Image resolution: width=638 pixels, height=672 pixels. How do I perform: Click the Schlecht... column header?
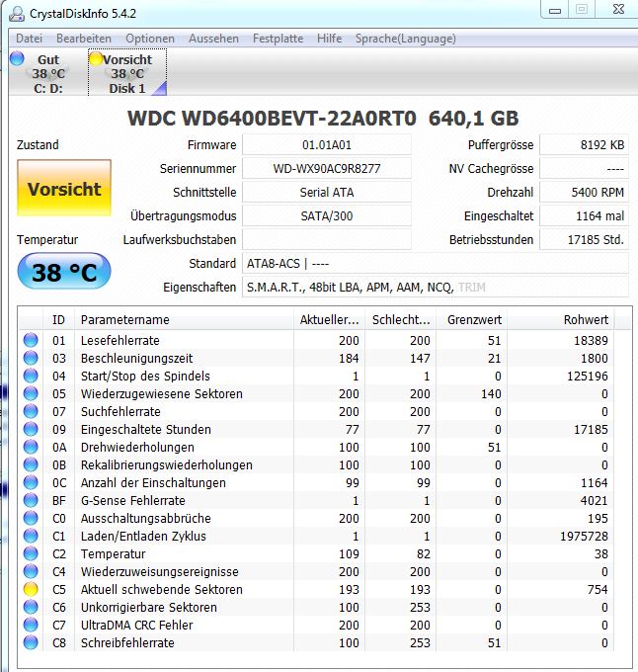click(401, 320)
